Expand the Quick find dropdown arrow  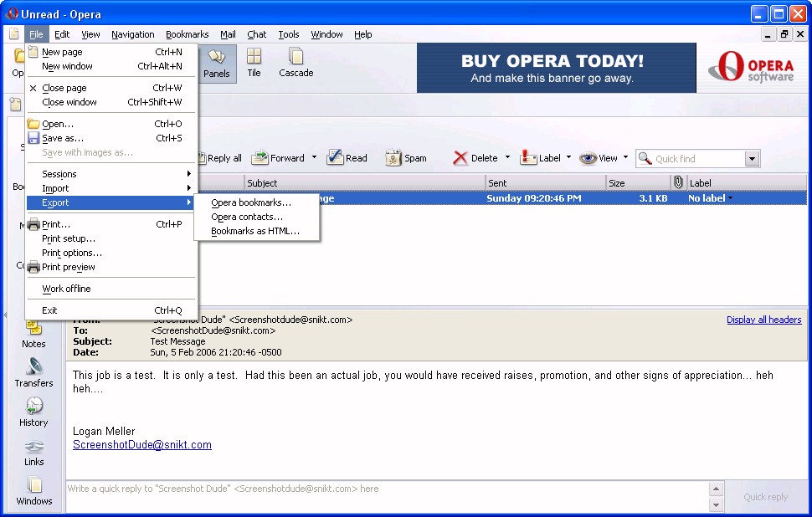tap(752, 159)
